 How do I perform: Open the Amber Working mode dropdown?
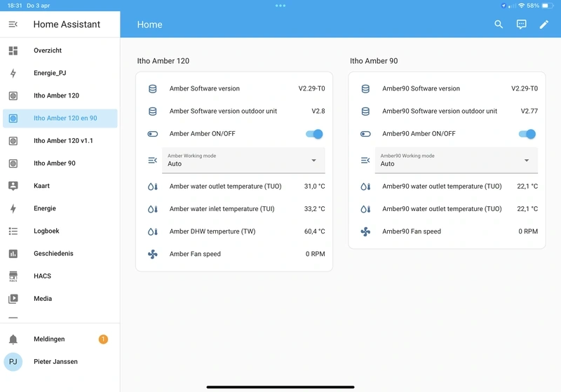tap(243, 160)
